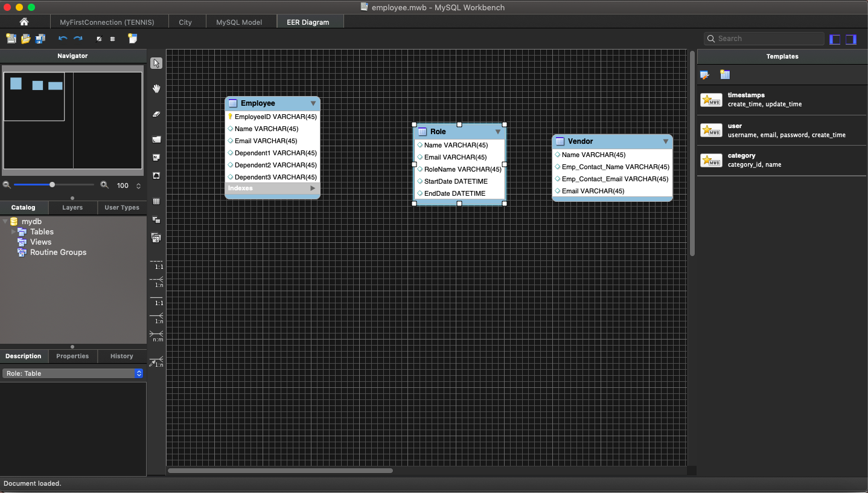Select Routine Groups in catalog tree

(58, 252)
